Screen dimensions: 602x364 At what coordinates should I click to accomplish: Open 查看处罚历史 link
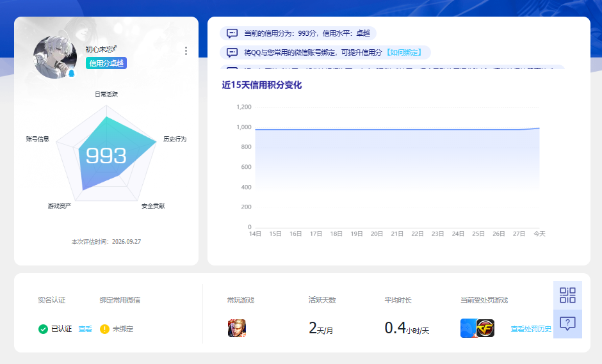coord(531,329)
